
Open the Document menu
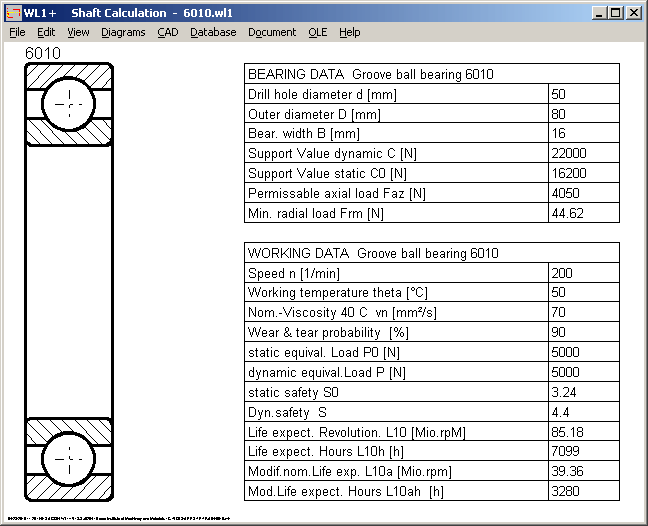tap(272, 32)
